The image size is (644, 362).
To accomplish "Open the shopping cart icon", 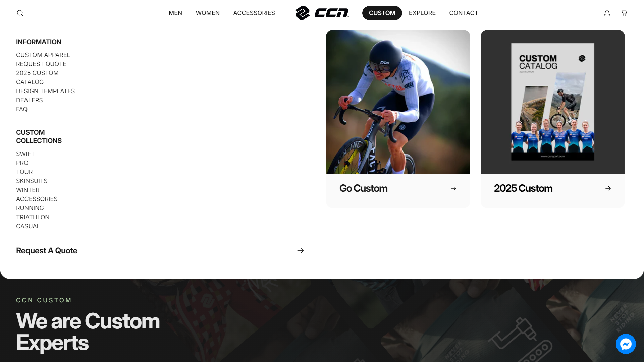I will tap(624, 13).
